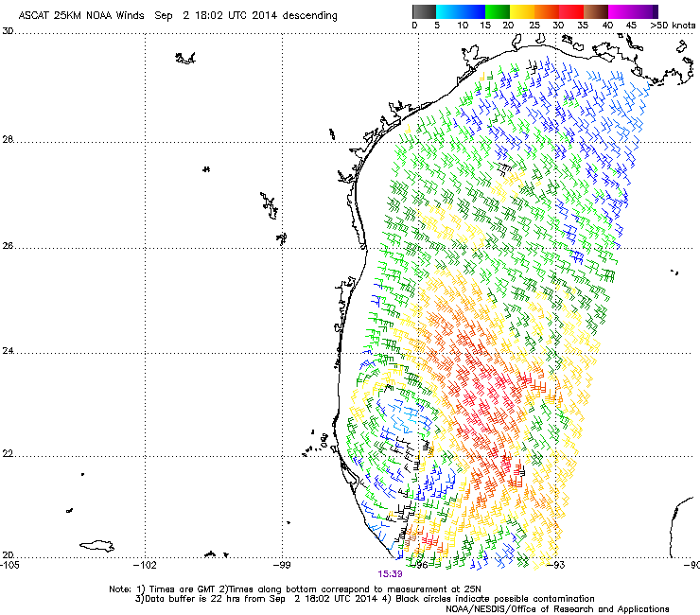Select the orange 25–30 knot legend swatch
This screenshot has height=615, width=700.
click(x=547, y=11)
